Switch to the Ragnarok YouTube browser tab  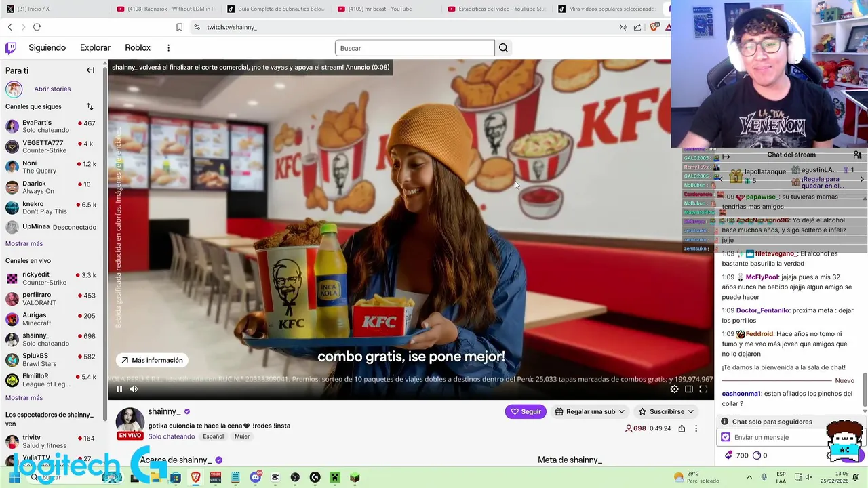(165, 9)
